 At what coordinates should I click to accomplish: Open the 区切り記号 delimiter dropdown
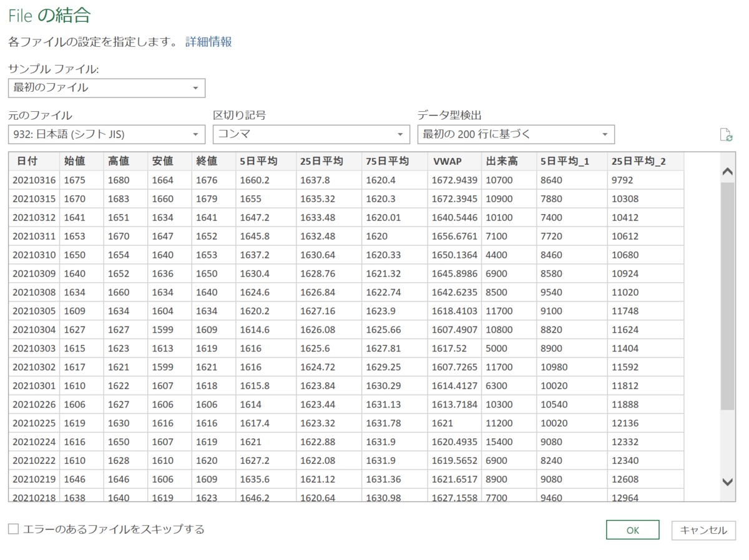point(311,134)
